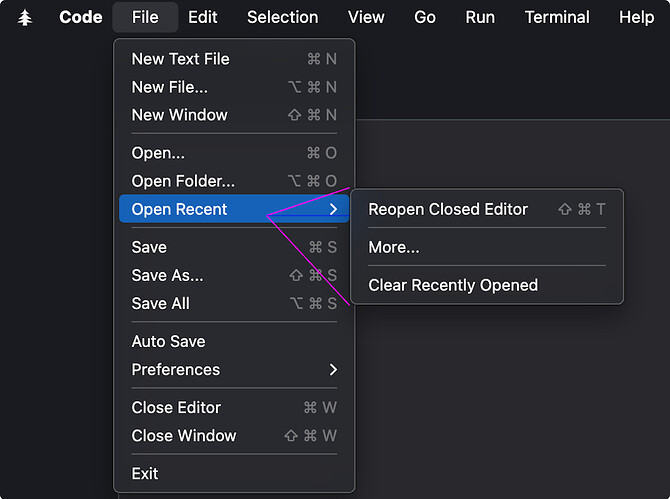Select New File... entry
This screenshot has height=499, width=670.
234,87
